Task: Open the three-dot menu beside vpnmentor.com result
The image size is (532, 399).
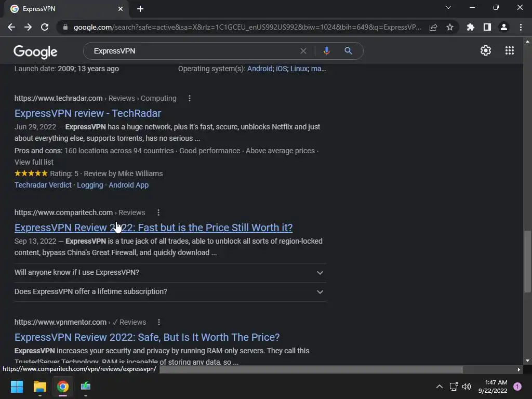Action: [159, 322]
